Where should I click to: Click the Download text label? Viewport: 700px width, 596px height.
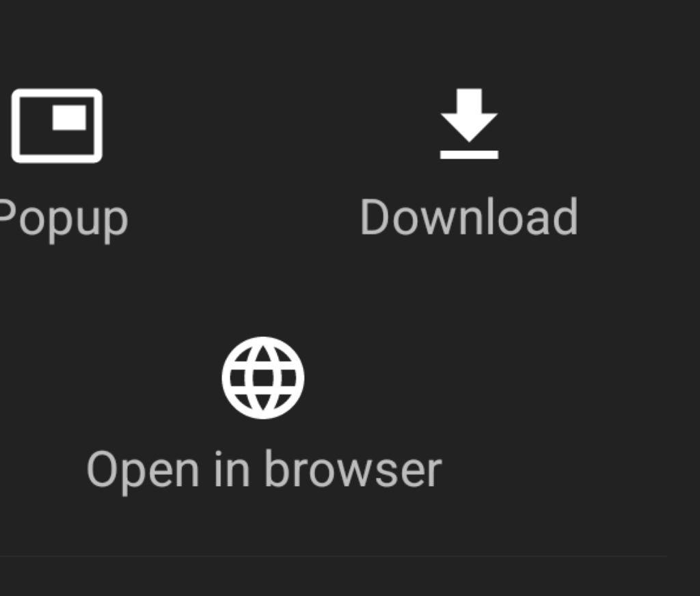click(469, 217)
